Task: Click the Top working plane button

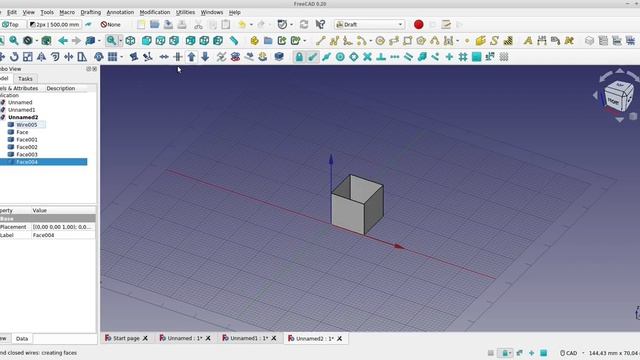Action: (11, 24)
